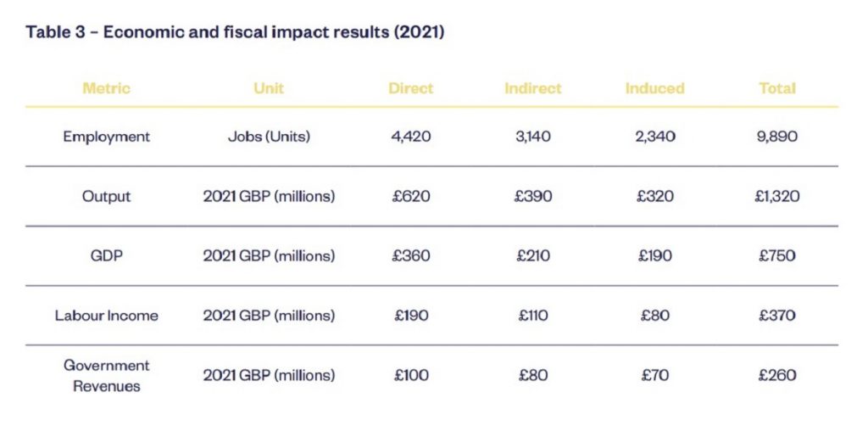Viewport: 868px width, 437px height.
Task: Select the GDP row label
Action: pos(107,255)
